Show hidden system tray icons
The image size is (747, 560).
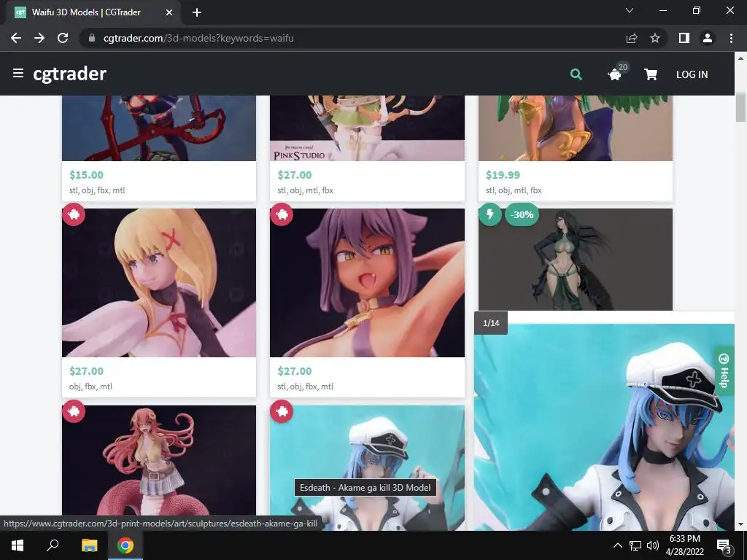617,545
